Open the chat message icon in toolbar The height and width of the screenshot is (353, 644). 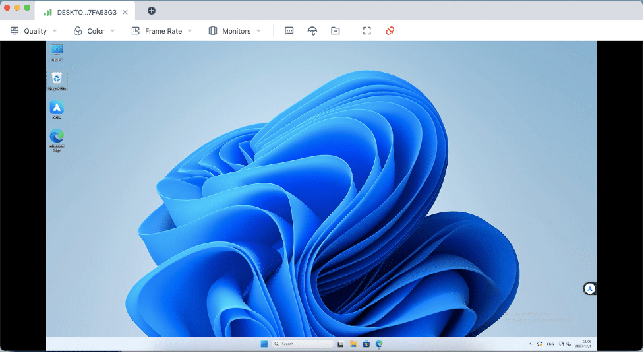click(x=289, y=31)
